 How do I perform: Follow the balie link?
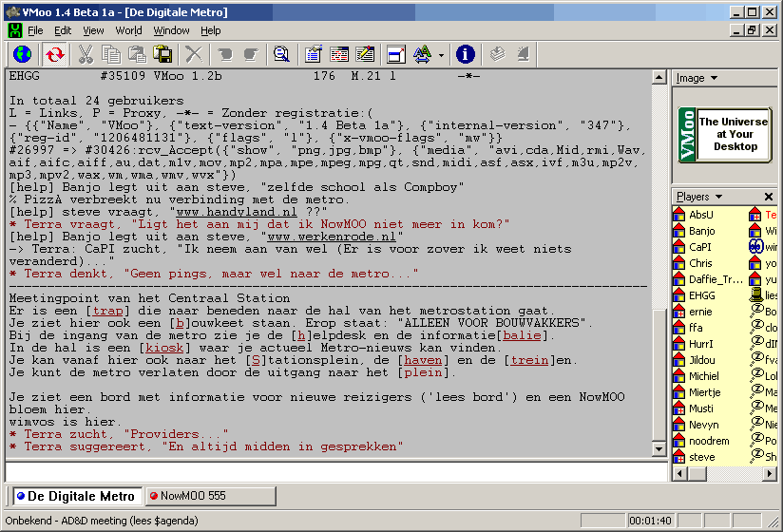[x=523, y=335]
